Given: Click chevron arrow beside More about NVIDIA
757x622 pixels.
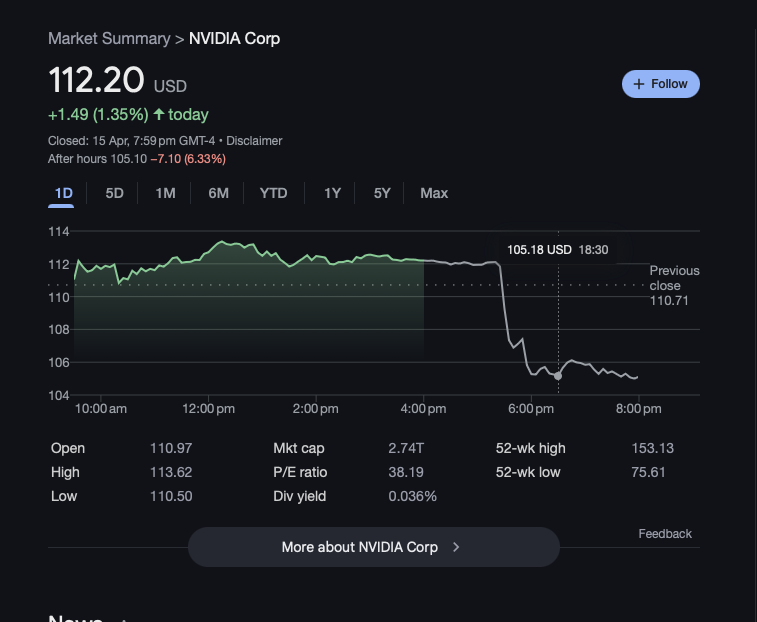Looking at the screenshot, I should pos(456,547).
